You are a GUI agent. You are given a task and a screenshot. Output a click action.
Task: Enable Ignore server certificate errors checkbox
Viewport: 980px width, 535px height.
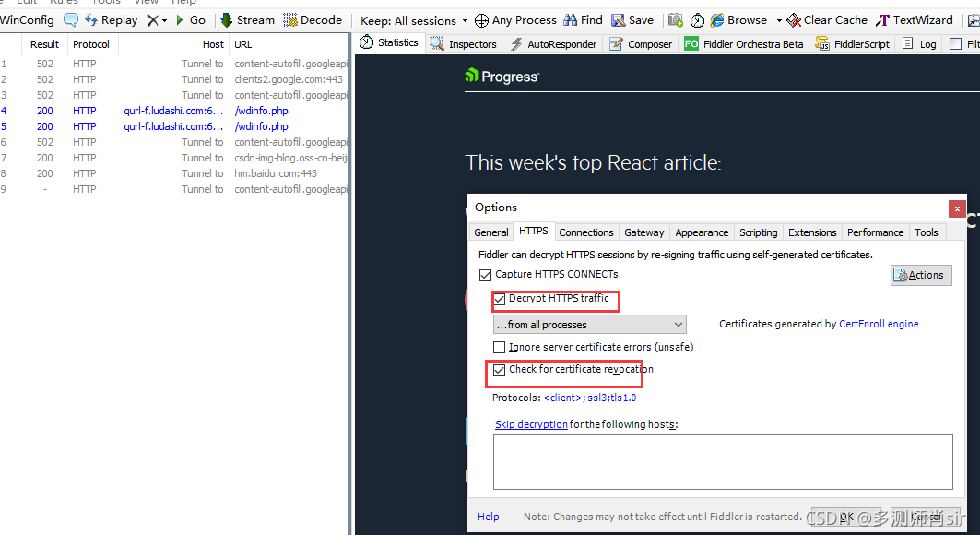499,348
